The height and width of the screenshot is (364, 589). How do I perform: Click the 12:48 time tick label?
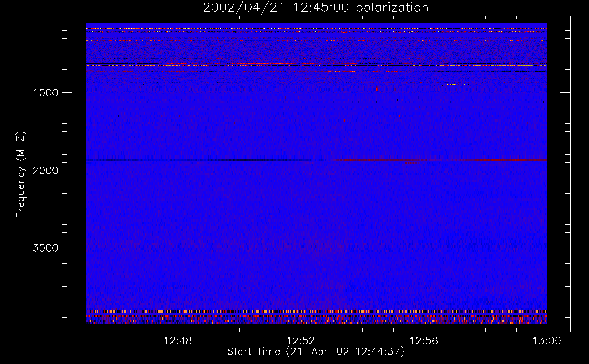coord(178,341)
